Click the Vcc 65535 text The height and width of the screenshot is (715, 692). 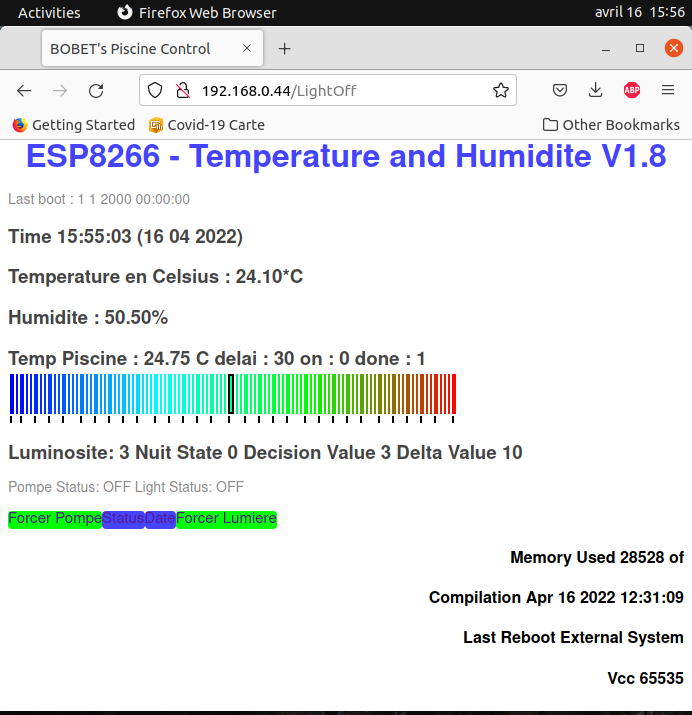(x=646, y=678)
